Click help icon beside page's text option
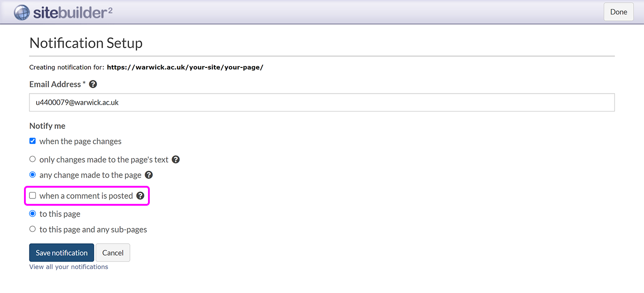 (176, 160)
